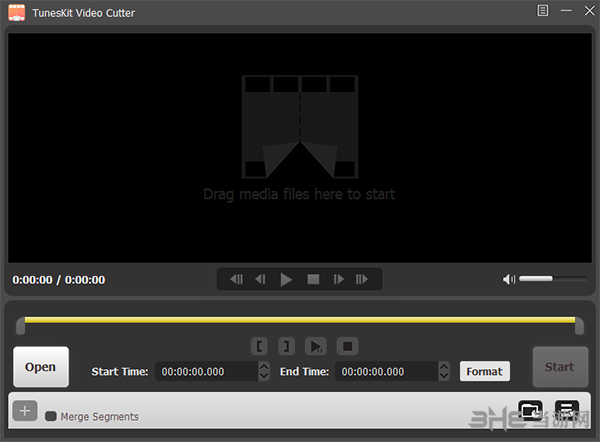600x442 pixels.
Task: Stop segment preview below the timeline
Action: 347,346
